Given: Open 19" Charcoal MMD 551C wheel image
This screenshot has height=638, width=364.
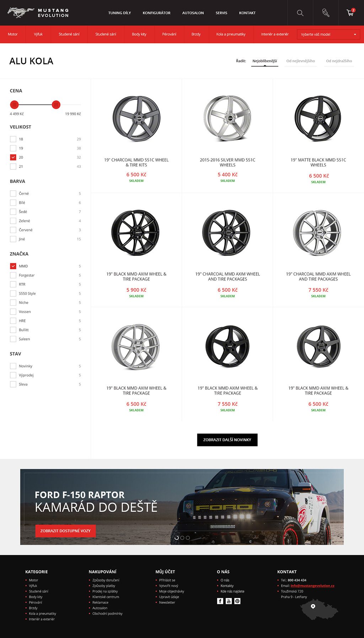Looking at the screenshot, I should pos(136,118).
